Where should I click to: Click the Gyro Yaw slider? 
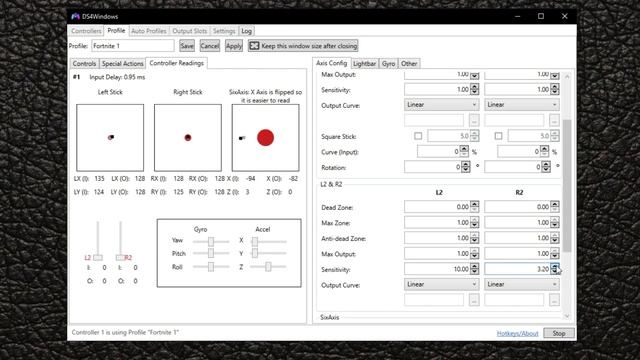(x=211, y=241)
